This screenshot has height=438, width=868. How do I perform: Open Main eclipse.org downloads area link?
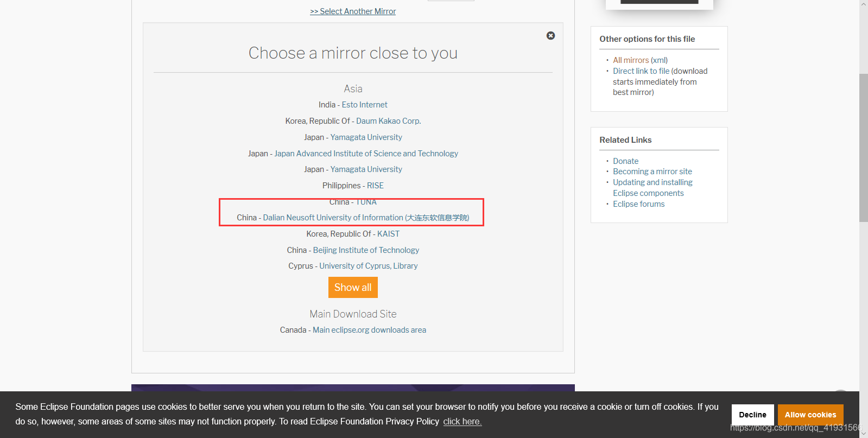[x=369, y=330]
